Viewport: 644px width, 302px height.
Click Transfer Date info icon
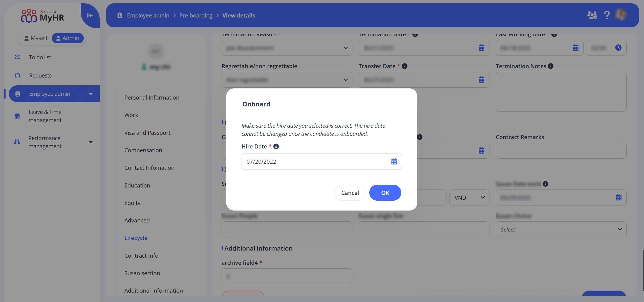[x=404, y=66]
